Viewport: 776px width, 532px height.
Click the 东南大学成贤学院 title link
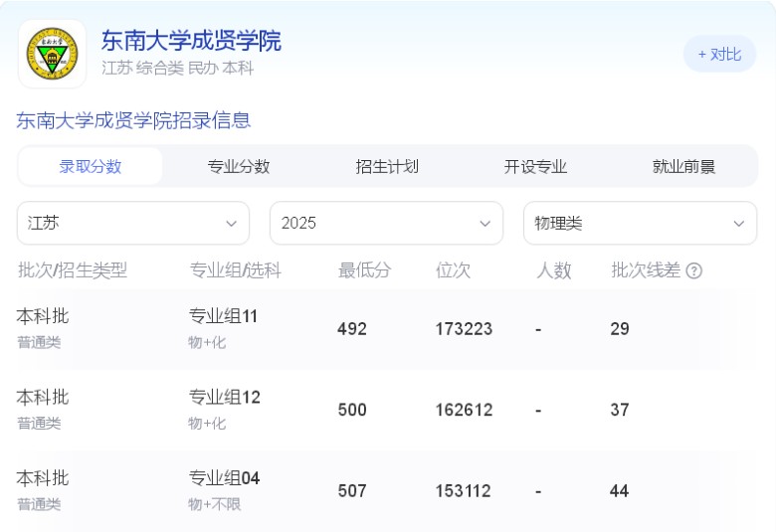pos(191,41)
